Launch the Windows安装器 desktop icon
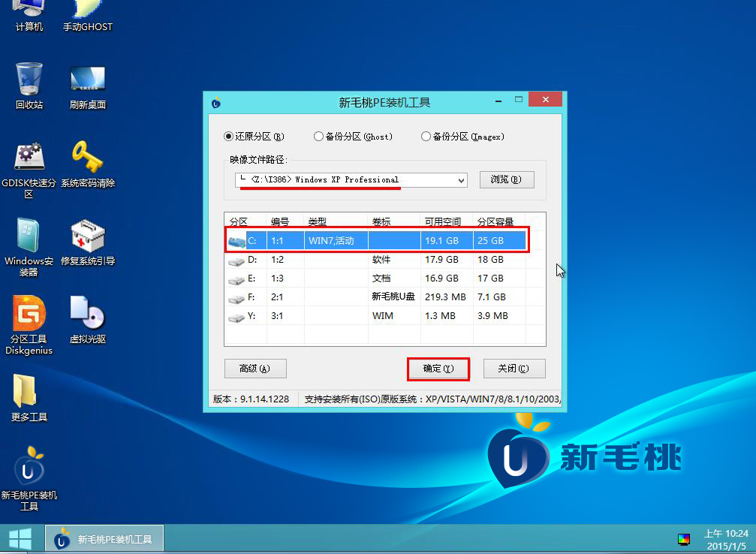This screenshot has width=756, height=554. coord(29,247)
